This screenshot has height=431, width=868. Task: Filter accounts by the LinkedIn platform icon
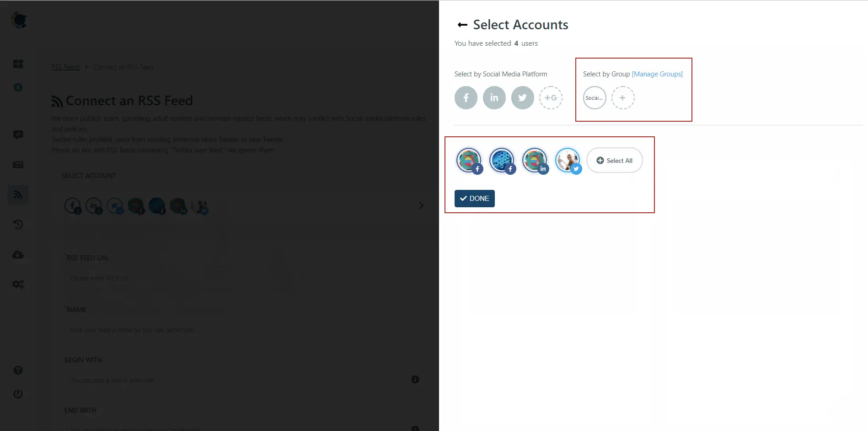point(494,97)
